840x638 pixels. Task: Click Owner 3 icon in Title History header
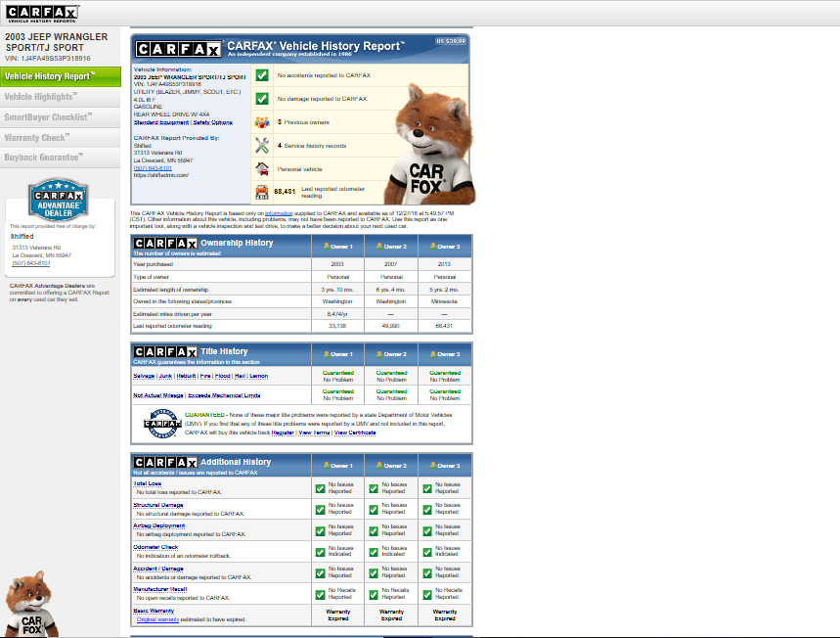433,354
